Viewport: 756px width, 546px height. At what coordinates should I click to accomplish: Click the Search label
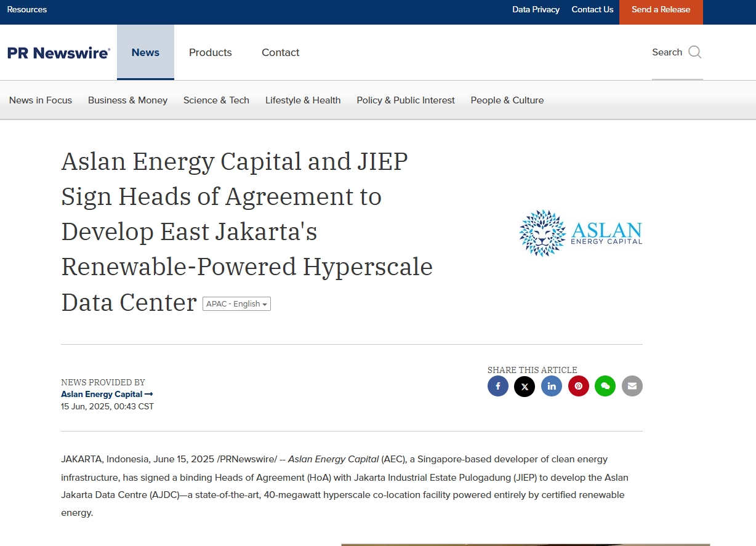(667, 52)
